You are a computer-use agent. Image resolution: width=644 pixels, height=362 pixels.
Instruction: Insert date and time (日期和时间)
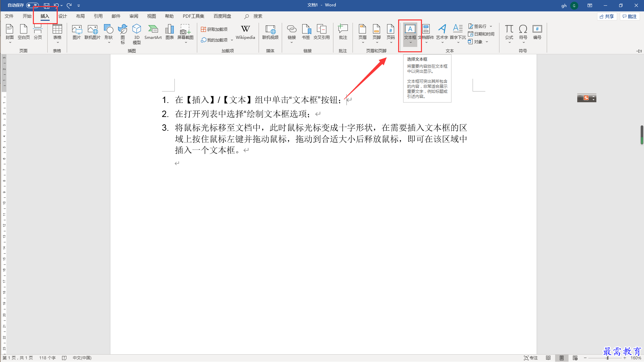coord(481,34)
